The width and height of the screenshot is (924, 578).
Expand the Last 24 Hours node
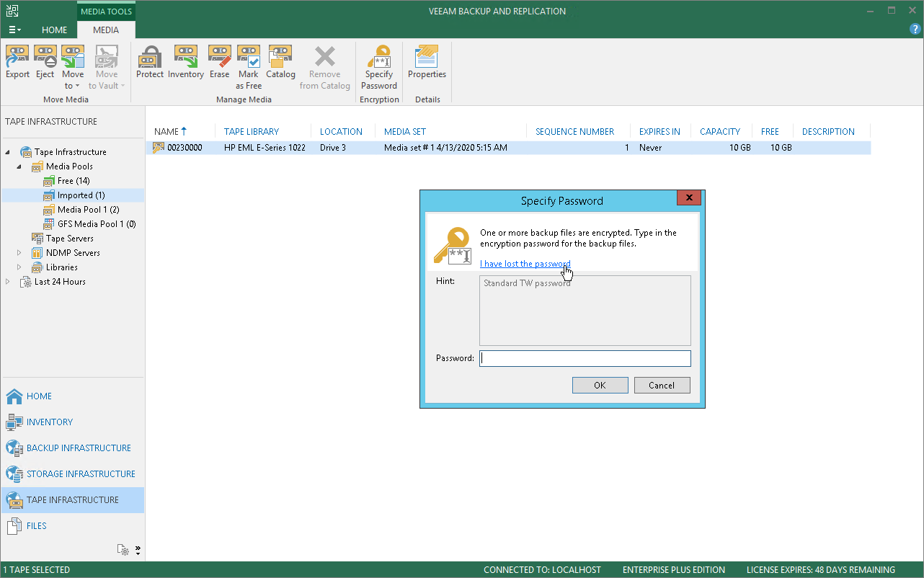(x=8, y=282)
